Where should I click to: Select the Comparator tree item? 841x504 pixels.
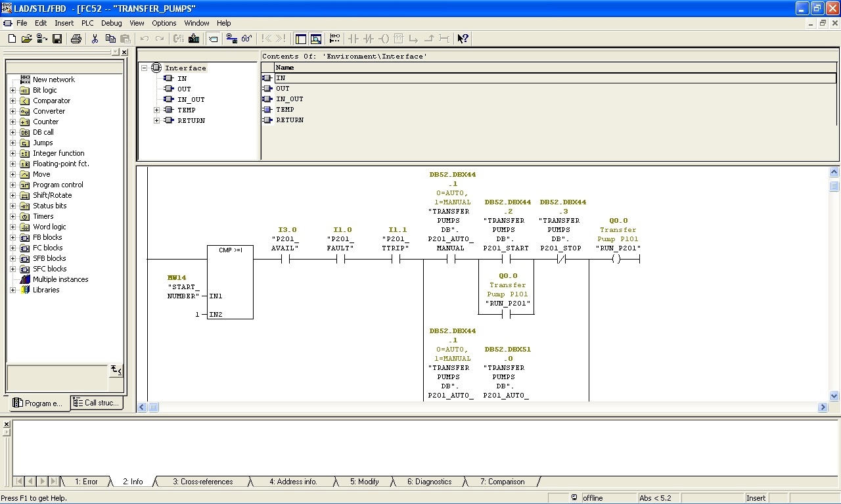(51, 101)
